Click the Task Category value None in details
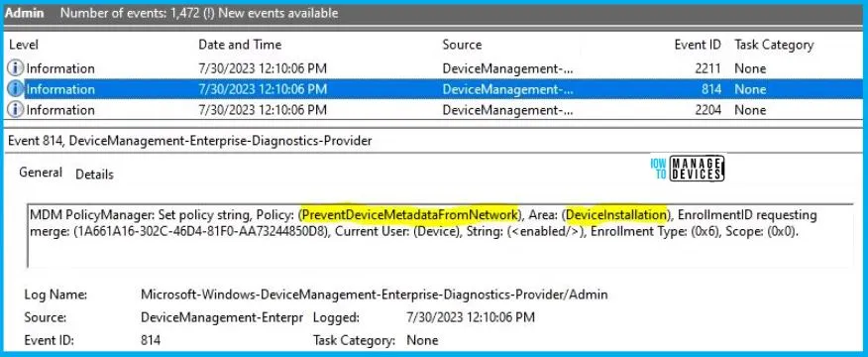Viewport: 868px width, 357px height. (x=422, y=340)
